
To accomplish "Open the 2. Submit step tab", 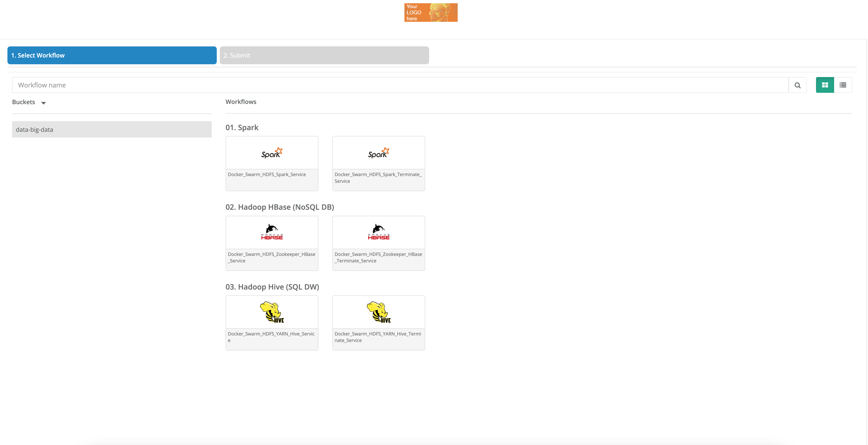I will coord(324,55).
